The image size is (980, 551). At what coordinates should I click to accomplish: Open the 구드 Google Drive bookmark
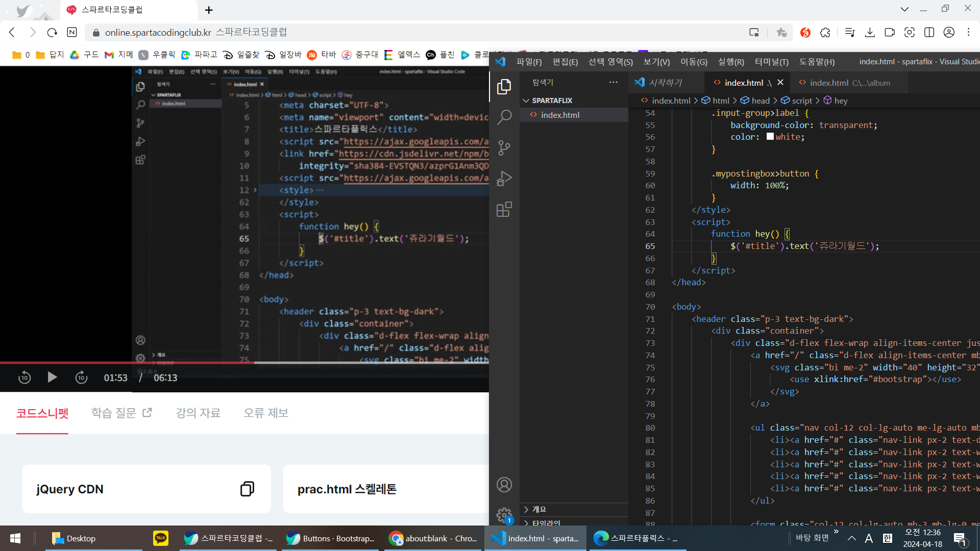coord(84,55)
